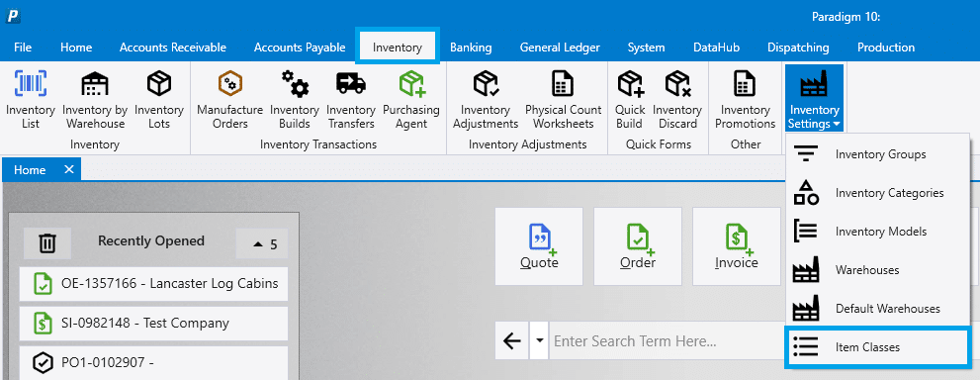
Task: Launch the Purchasing Agent
Action: click(411, 100)
